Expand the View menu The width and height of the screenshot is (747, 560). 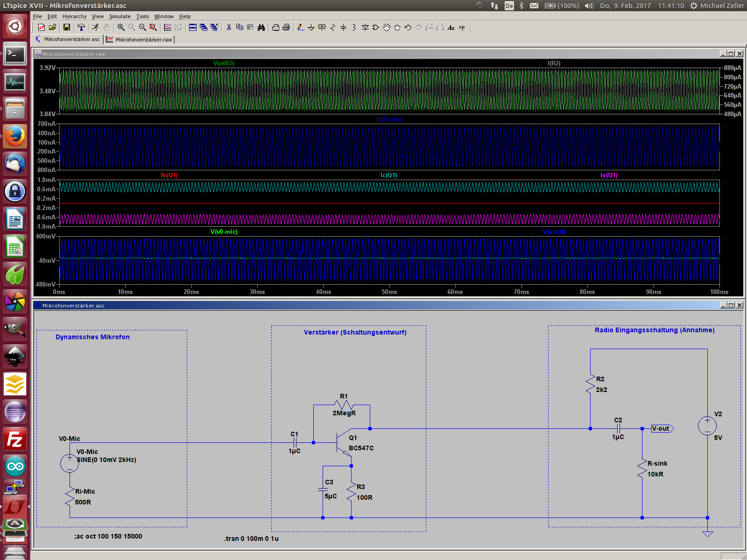tap(98, 16)
